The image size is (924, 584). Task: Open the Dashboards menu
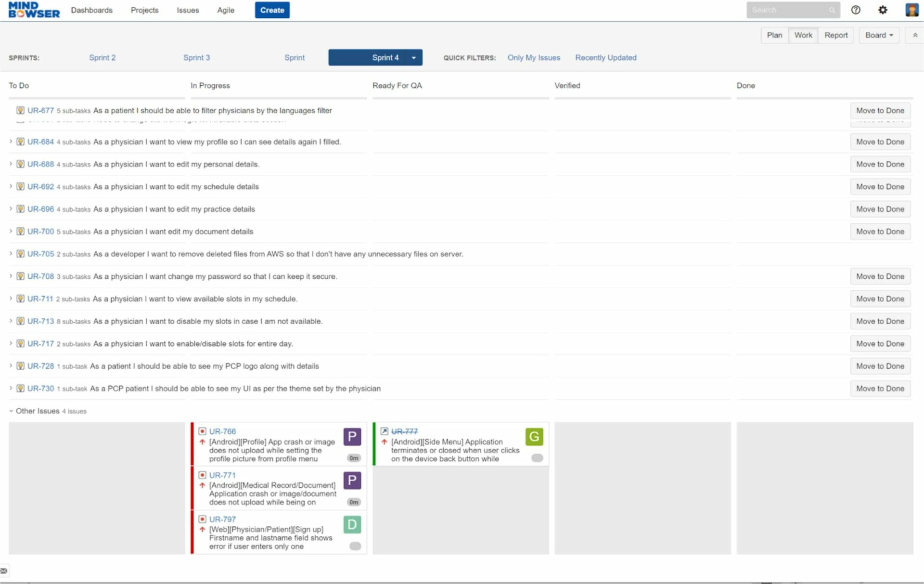pos(91,10)
